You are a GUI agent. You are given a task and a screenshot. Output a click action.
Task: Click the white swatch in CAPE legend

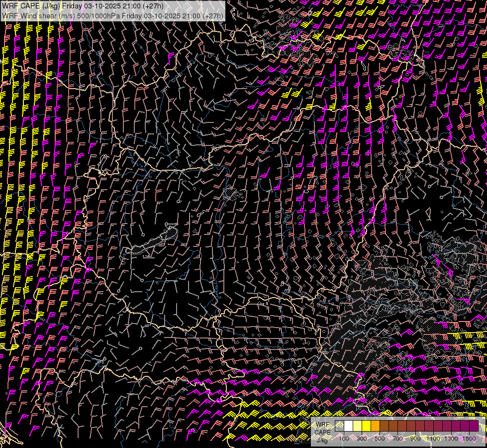[x=349, y=426]
